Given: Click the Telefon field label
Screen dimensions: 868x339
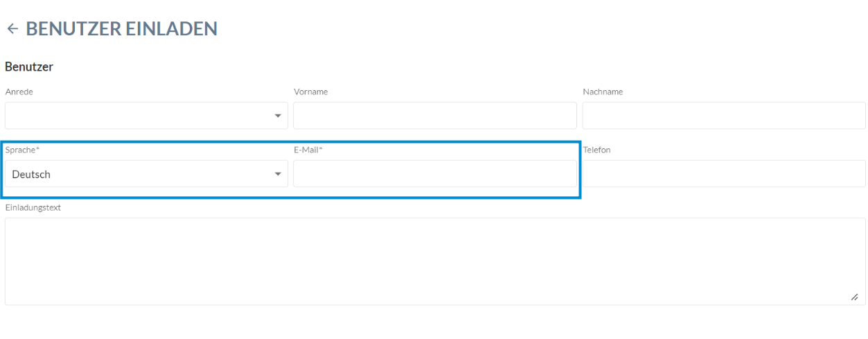Looking at the screenshot, I should pyautogui.click(x=597, y=150).
